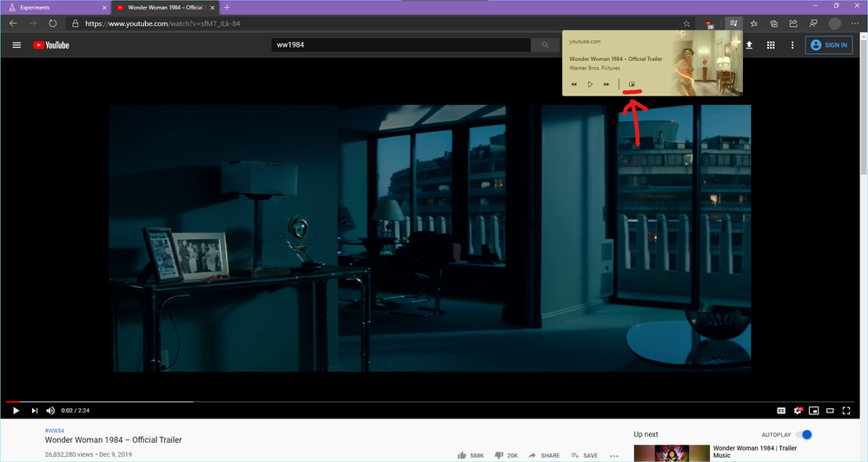Turn off the AUTOPLAY switch
This screenshot has width=868, height=462.
[804, 434]
